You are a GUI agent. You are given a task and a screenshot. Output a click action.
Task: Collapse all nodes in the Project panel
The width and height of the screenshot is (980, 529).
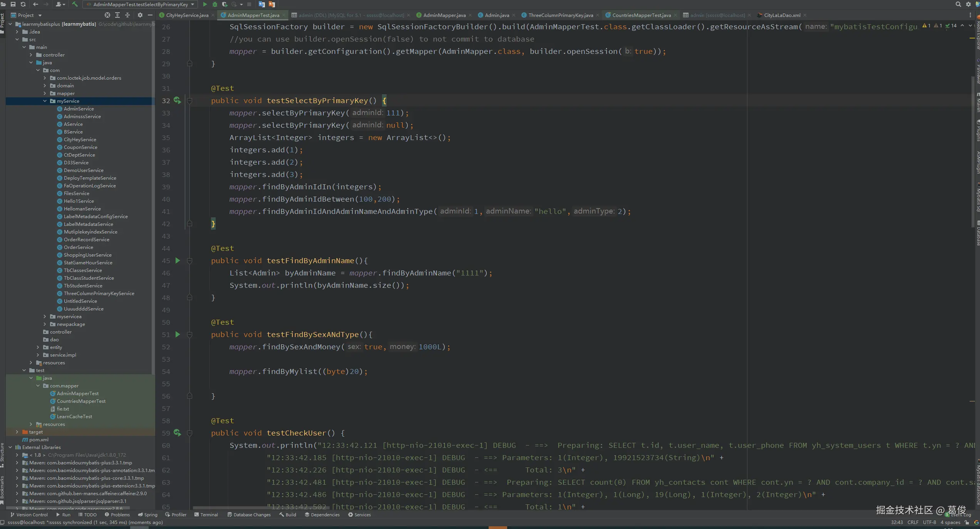127,15
